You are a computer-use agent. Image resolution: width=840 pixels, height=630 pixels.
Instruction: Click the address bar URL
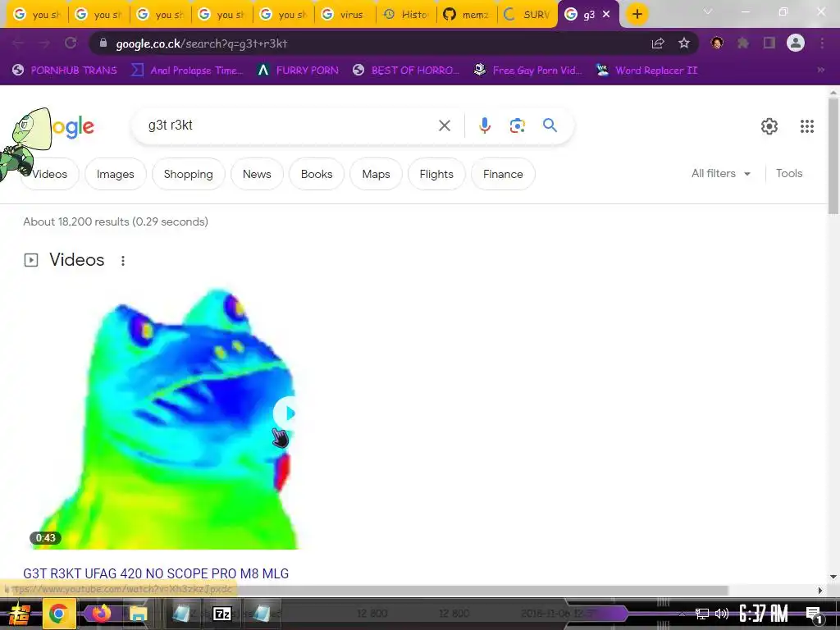click(202, 43)
